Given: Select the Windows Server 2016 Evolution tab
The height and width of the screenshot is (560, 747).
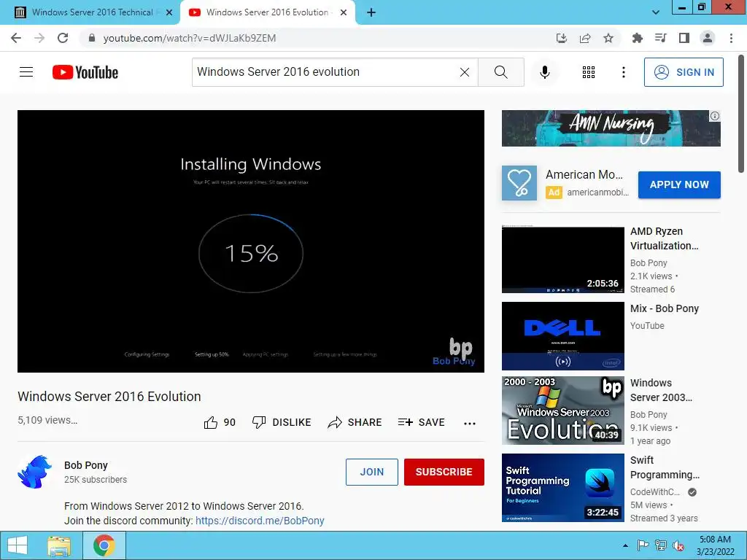Looking at the screenshot, I should click(x=267, y=12).
